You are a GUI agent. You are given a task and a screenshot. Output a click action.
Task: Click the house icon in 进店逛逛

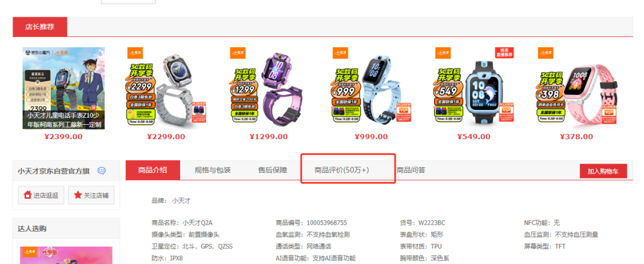point(28,195)
